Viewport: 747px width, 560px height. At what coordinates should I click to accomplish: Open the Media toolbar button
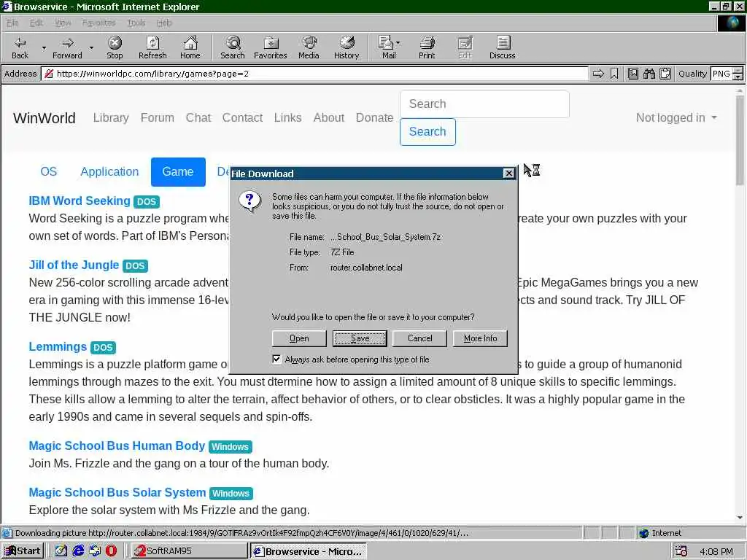309,47
